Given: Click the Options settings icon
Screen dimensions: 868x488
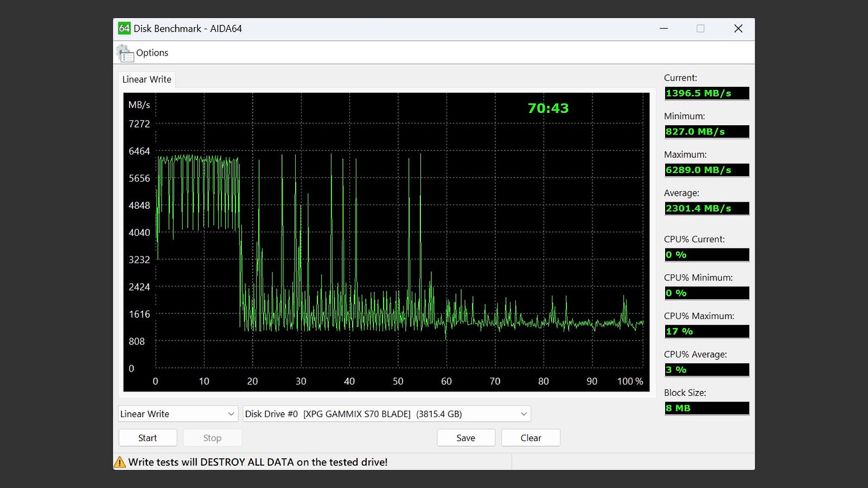Looking at the screenshot, I should tap(125, 53).
